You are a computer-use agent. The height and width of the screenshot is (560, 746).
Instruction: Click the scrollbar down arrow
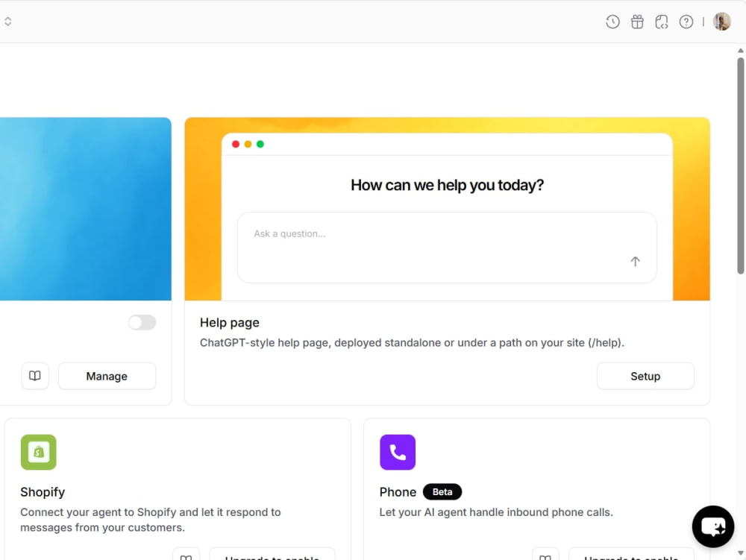coord(740,553)
